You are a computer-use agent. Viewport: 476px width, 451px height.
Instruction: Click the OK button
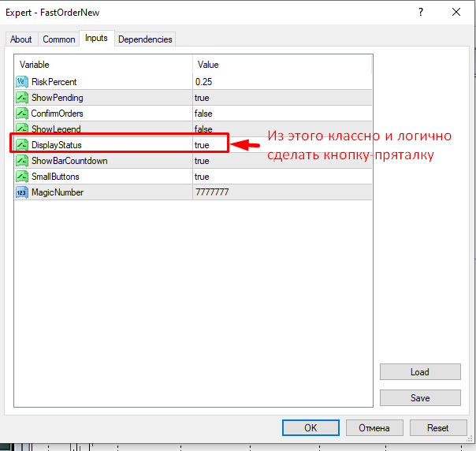311,427
